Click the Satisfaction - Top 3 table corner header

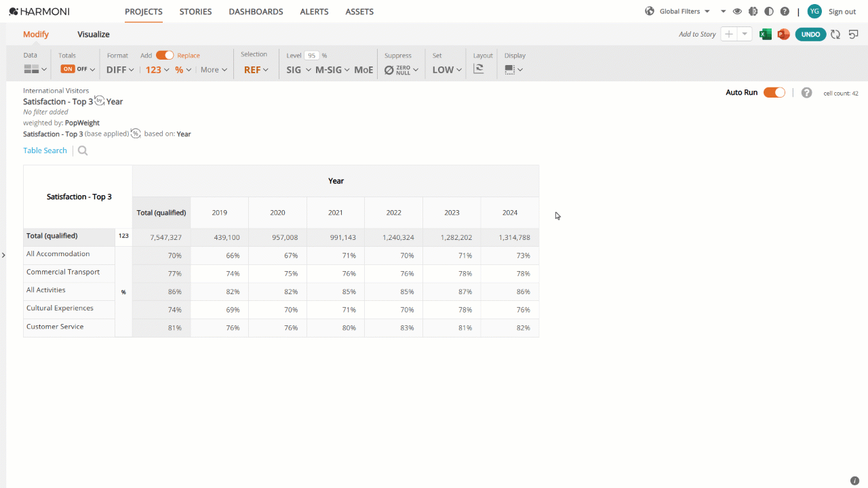[79, 197]
